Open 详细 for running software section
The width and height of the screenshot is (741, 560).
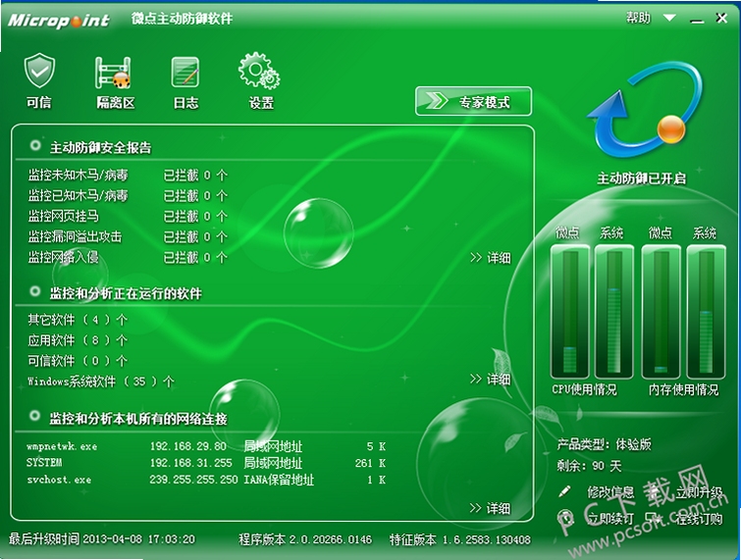(491, 379)
